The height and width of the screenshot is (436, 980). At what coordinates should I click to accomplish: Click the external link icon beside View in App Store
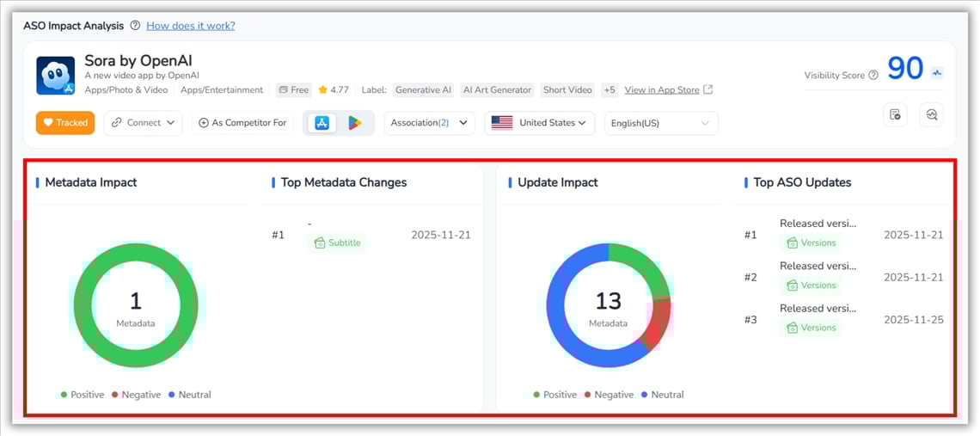coord(707,89)
